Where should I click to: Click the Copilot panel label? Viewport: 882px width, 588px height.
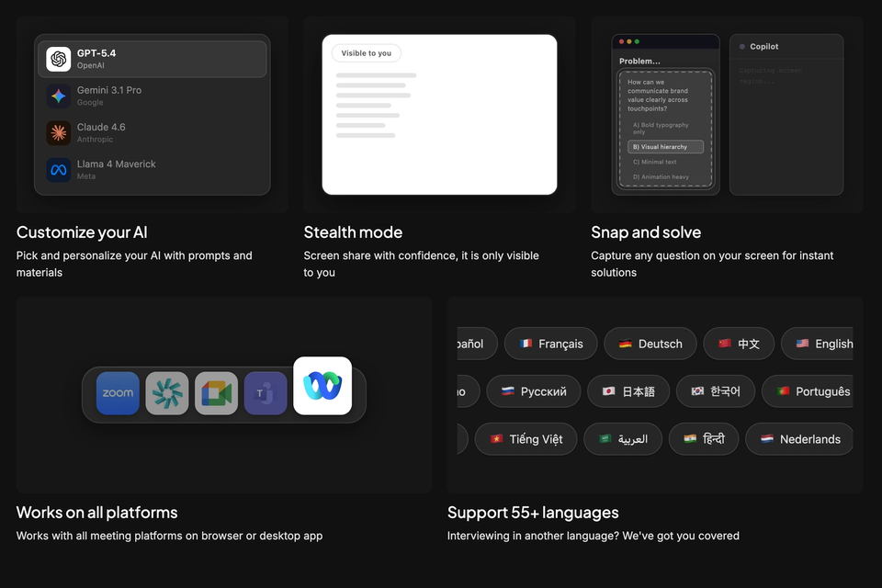763,47
